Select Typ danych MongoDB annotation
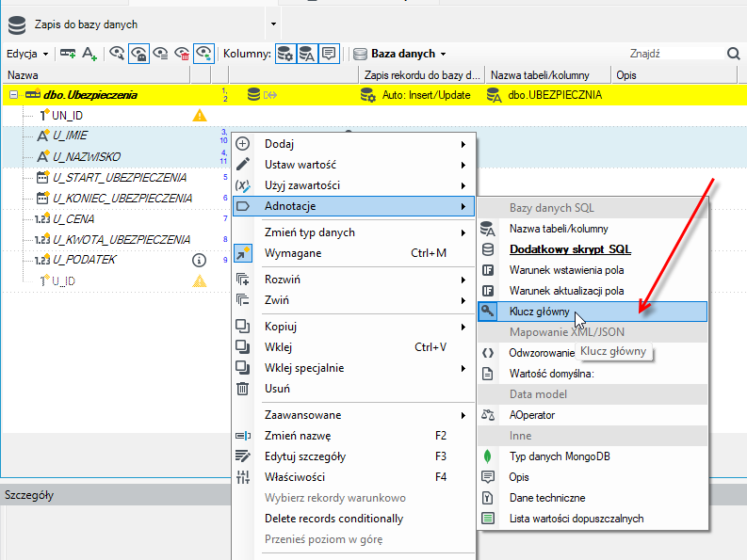The image size is (747, 560). coord(593,456)
